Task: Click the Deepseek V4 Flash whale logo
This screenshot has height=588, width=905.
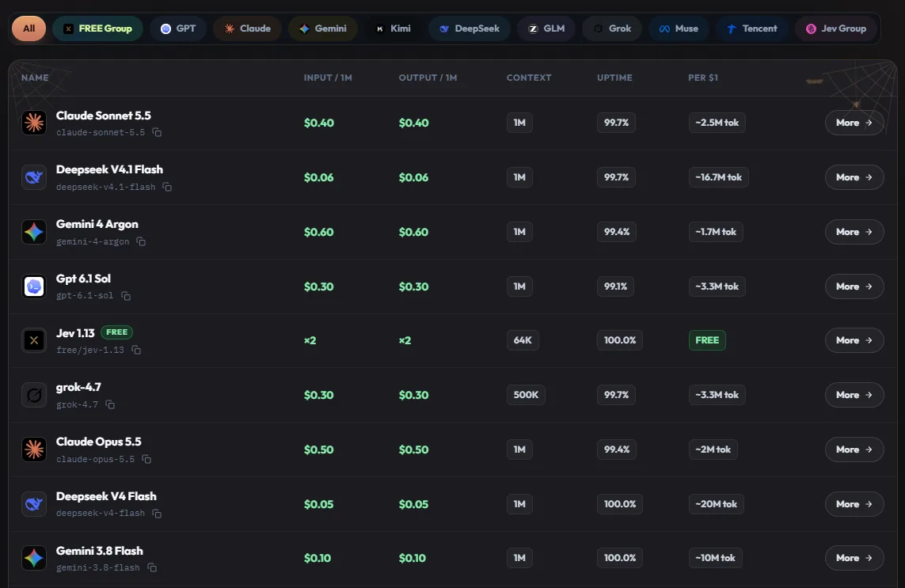Action: (x=34, y=504)
